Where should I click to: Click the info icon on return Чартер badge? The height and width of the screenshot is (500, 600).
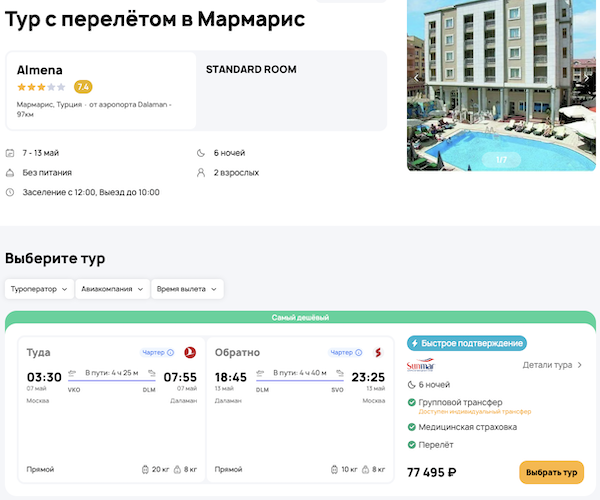pos(360,352)
